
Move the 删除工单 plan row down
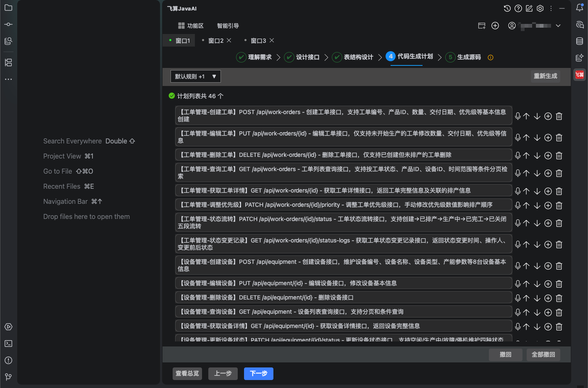coord(537,155)
